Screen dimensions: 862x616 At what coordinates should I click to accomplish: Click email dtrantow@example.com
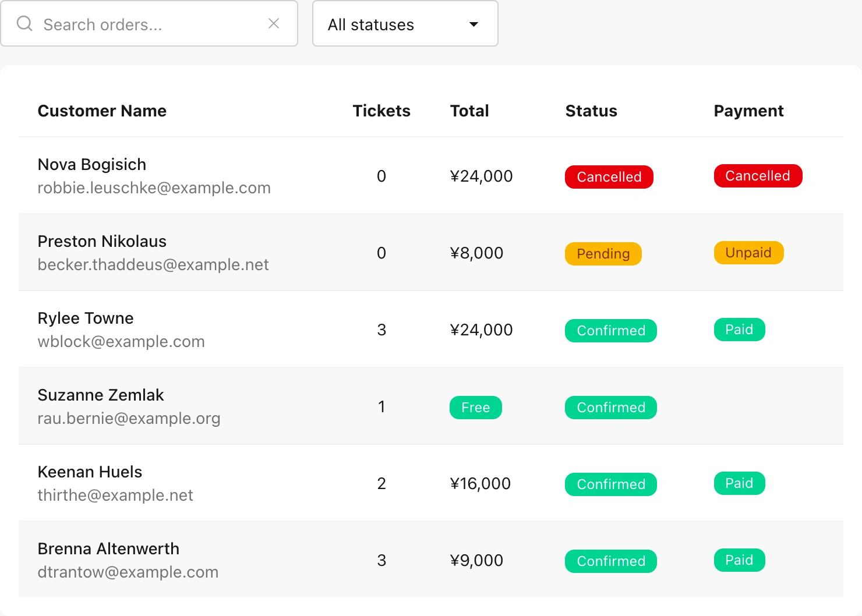coord(128,572)
